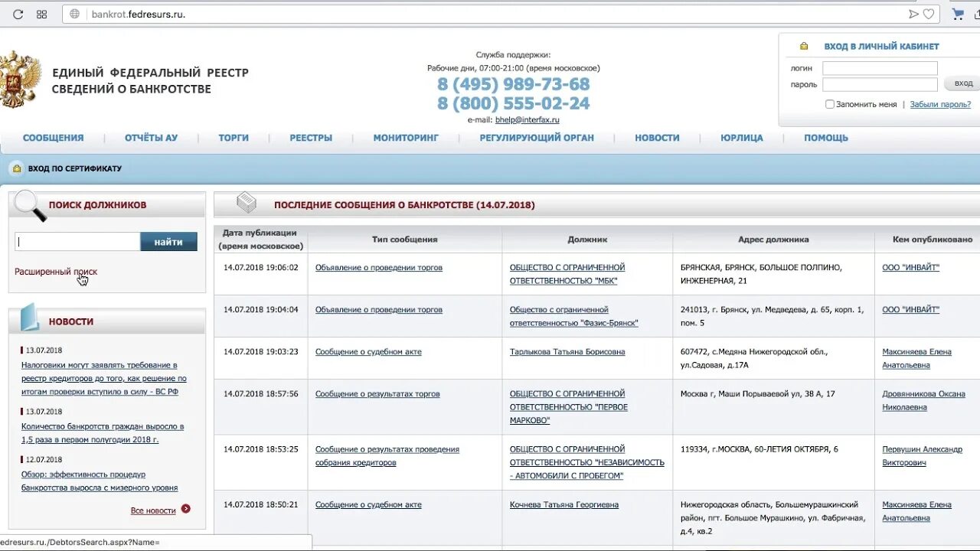Click the magnifier icon of debtor search
The image size is (980, 551).
pos(31,205)
